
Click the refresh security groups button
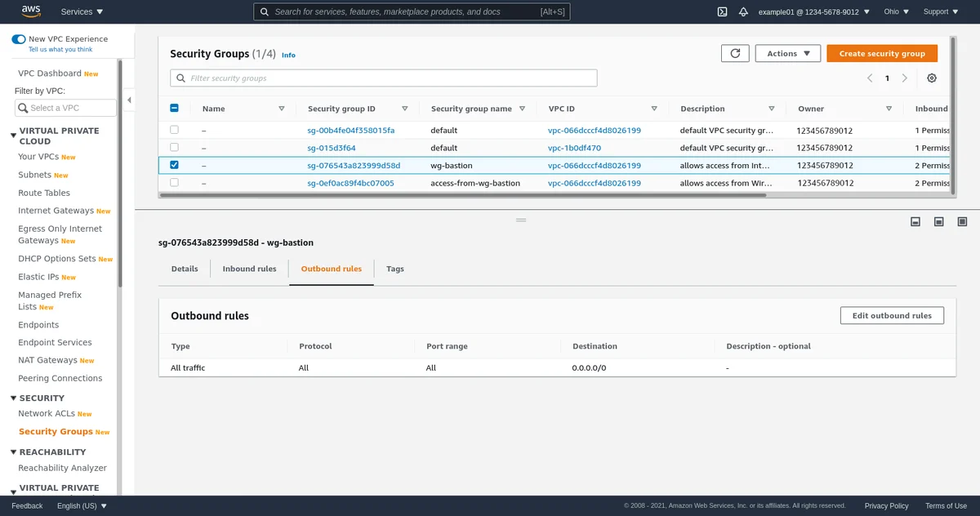(735, 53)
